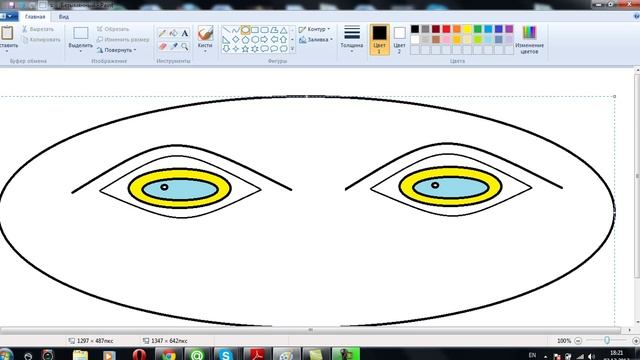This screenshot has height=360, width=640.
Task: Activate Color 1 foreground selector
Action: click(x=379, y=39)
